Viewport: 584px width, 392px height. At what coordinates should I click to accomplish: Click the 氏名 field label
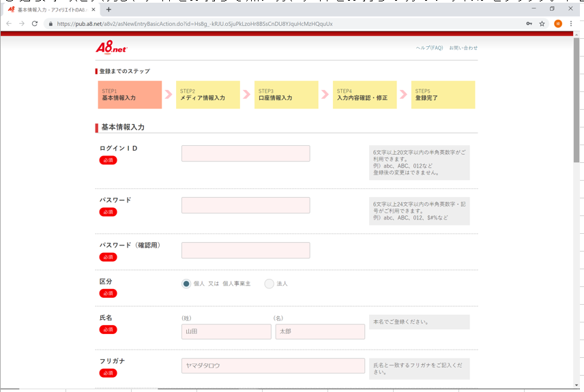tap(106, 318)
